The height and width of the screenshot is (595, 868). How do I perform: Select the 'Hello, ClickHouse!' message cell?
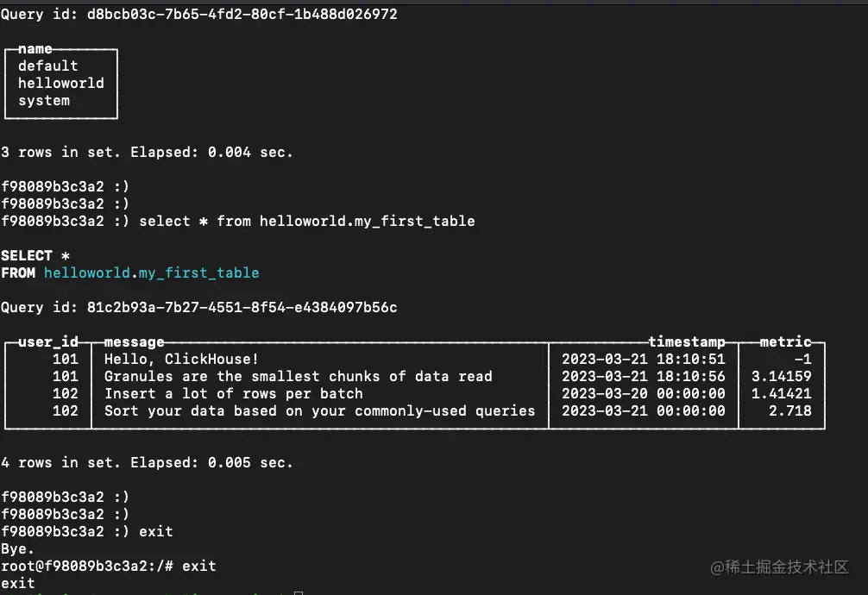point(181,360)
